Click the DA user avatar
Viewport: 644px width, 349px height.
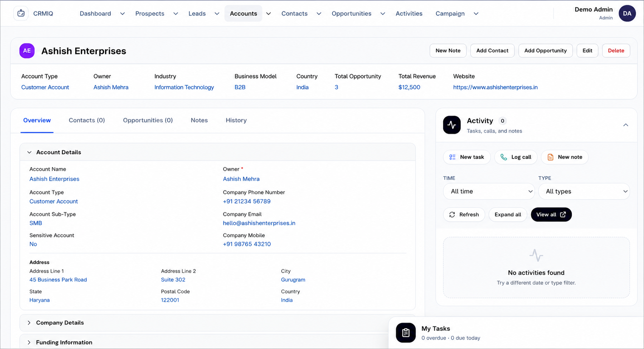[627, 13]
